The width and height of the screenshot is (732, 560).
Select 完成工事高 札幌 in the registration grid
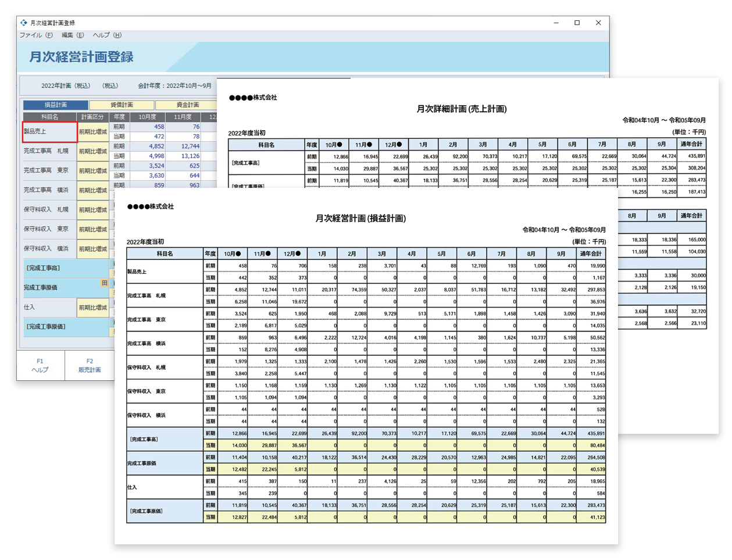50,151
